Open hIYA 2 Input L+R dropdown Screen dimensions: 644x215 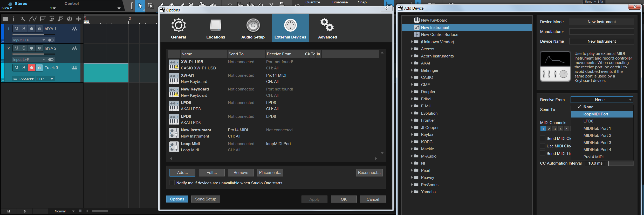pos(29,60)
